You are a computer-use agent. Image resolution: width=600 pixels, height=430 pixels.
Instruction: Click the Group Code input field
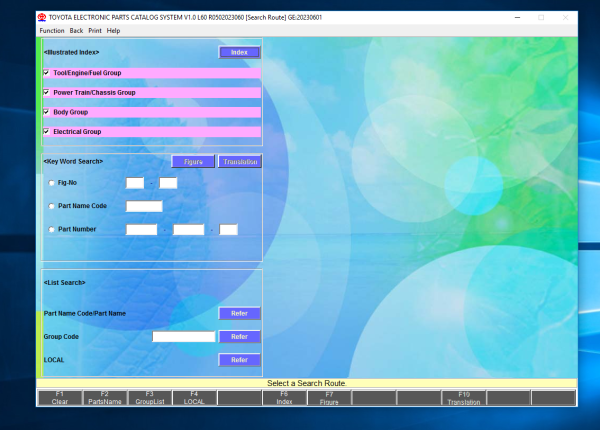(184, 337)
